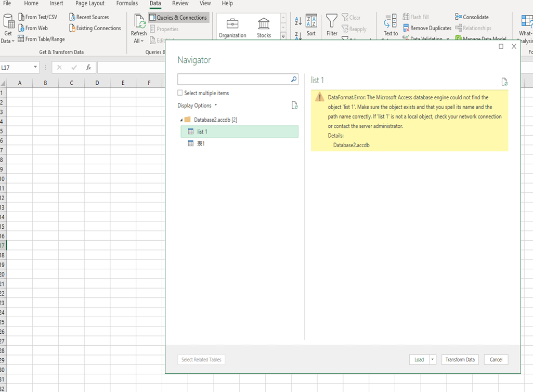This screenshot has height=392, width=533.
Task: Maximize the Navigator dialog
Action: pos(501,46)
